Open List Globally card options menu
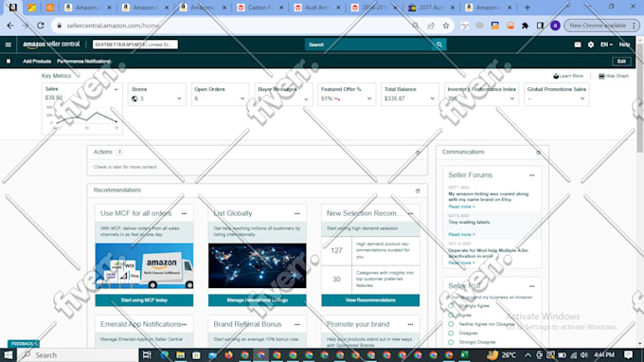The image size is (644, 362). pyautogui.click(x=297, y=213)
